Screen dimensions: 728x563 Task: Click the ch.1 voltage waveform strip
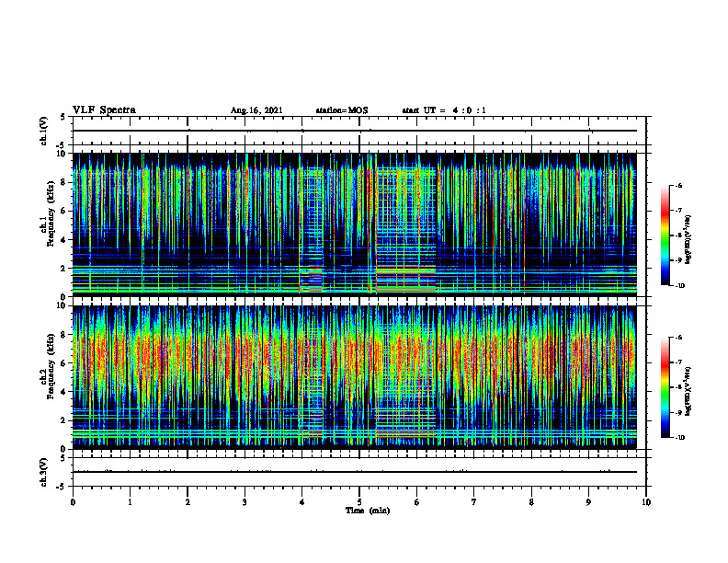(359, 131)
